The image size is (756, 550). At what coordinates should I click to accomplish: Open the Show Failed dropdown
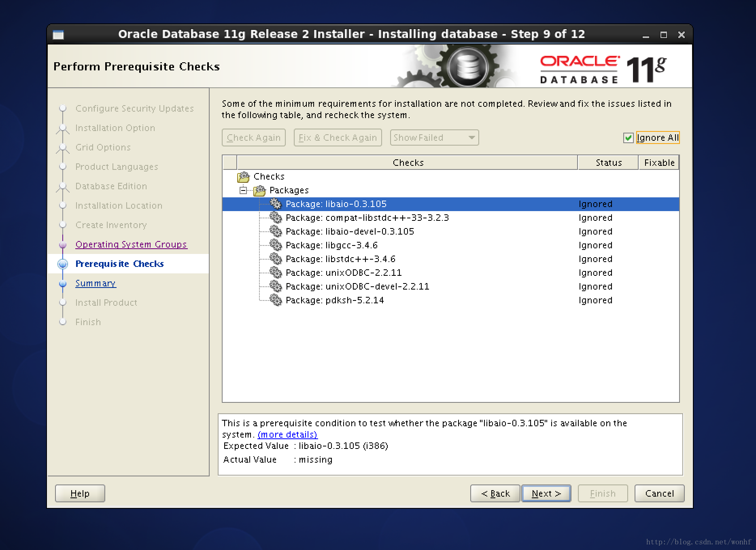tap(434, 137)
